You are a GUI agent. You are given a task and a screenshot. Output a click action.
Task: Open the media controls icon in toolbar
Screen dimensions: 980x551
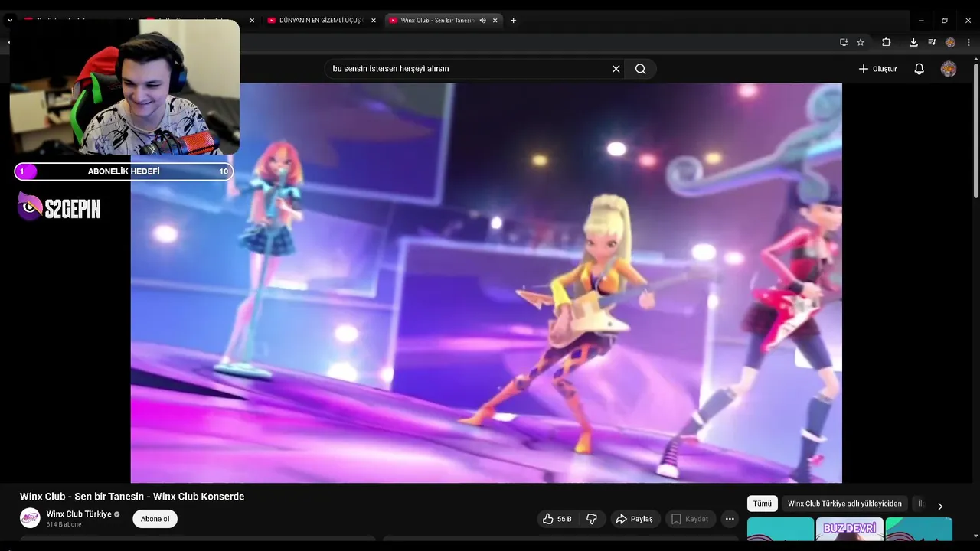tap(932, 43)
